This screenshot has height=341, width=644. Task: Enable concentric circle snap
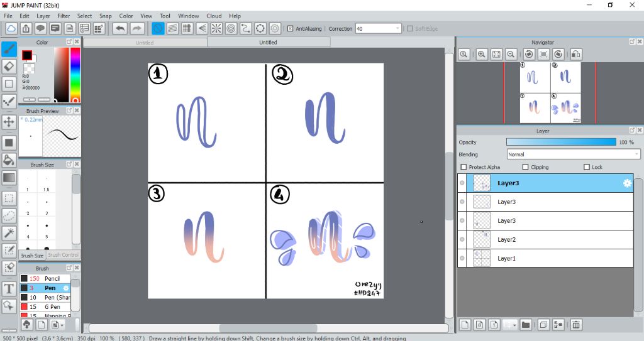231,28
